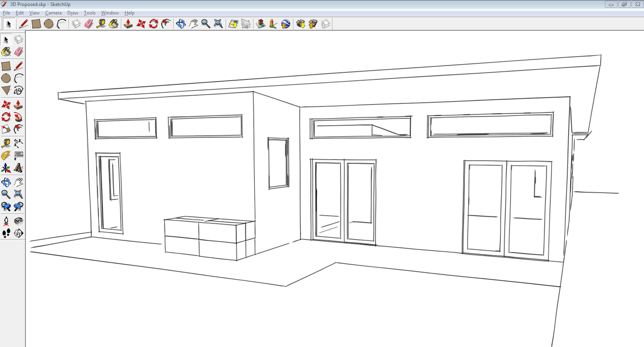644x347 pixels.
Task: Activate the Arc tool in the left palette
Action: click(19, 78)
